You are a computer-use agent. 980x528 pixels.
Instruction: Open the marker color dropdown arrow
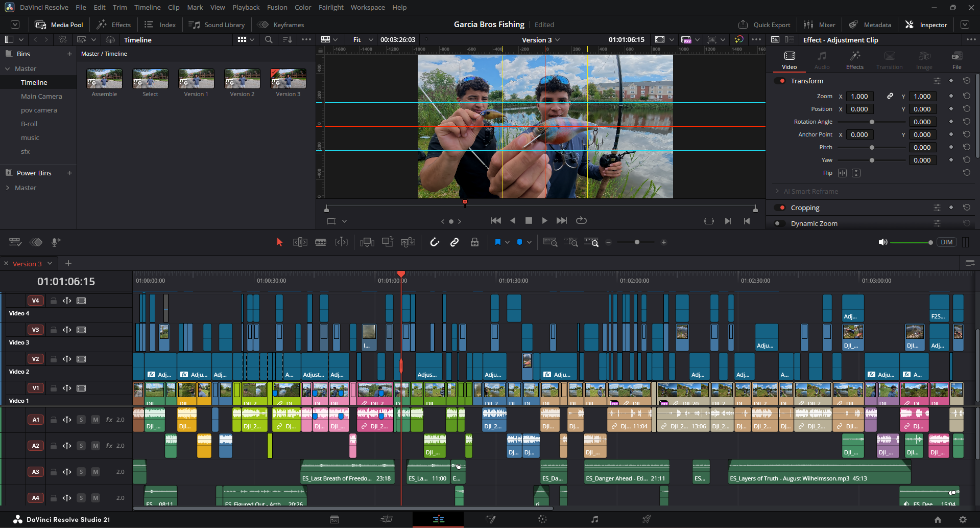pyautogui.click(x=529, y=242)
